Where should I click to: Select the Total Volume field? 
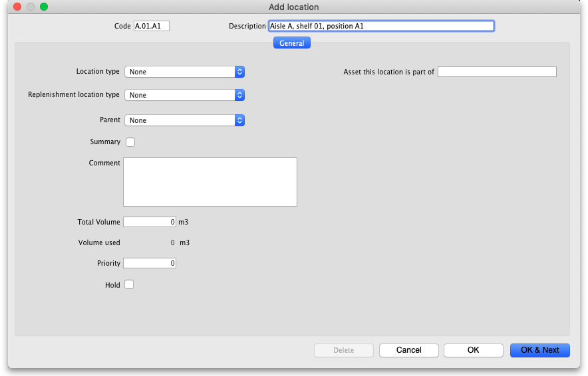tap(150, 222)
